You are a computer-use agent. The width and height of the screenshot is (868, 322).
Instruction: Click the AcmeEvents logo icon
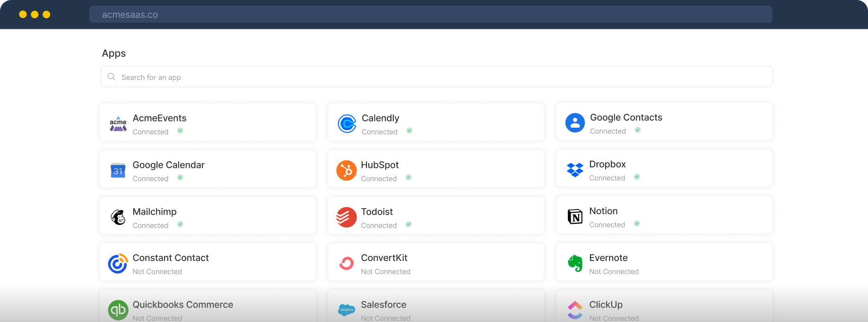pos(118,124)
